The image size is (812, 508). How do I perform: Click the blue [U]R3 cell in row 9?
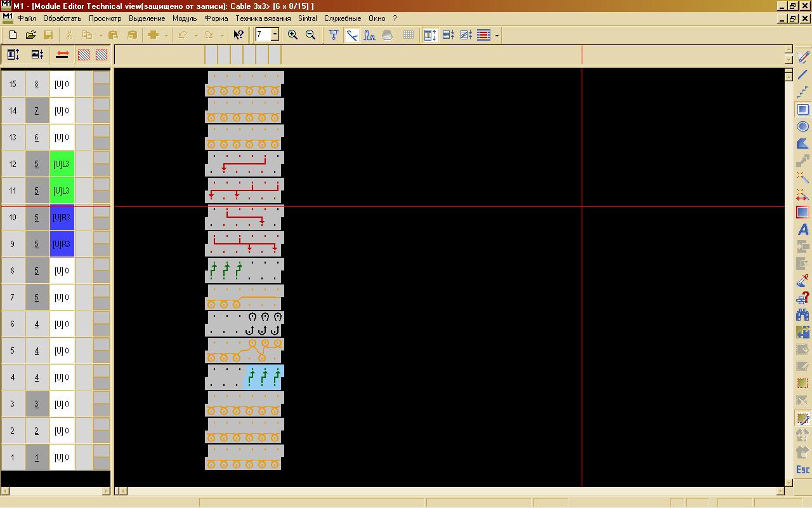pos(62,244)
